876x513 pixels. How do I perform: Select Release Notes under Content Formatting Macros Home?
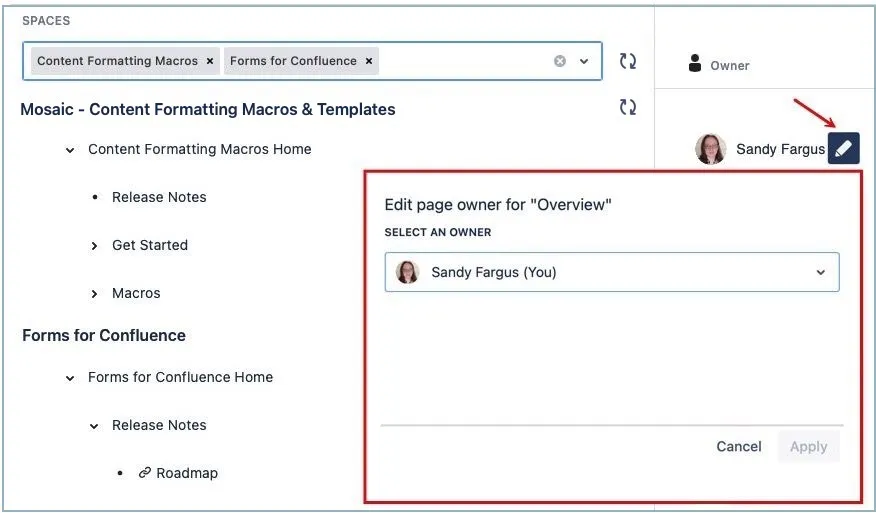159,197
